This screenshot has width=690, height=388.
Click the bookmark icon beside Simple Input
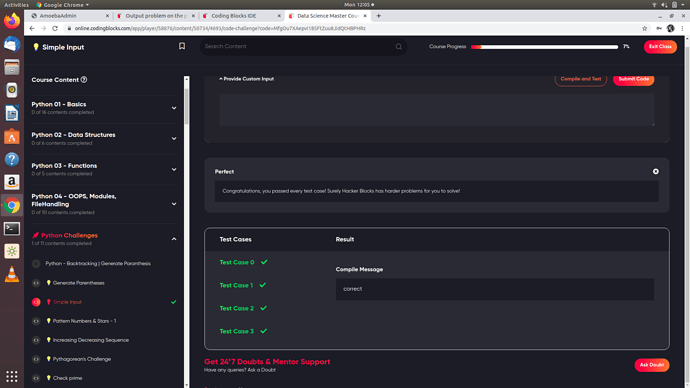pos(182,46)
